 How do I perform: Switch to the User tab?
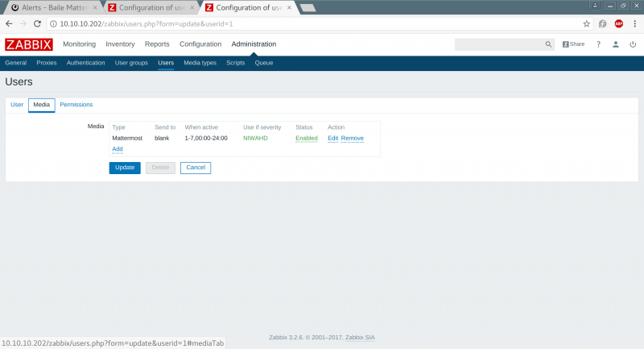(x=16, y=105)
